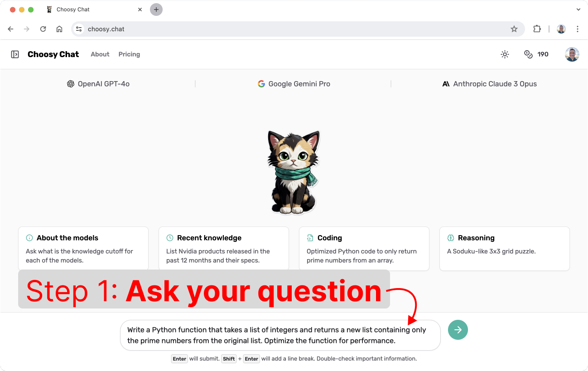Open the user profile avatar in header
The width and height of the screenshot is (588, 371).
572,54
